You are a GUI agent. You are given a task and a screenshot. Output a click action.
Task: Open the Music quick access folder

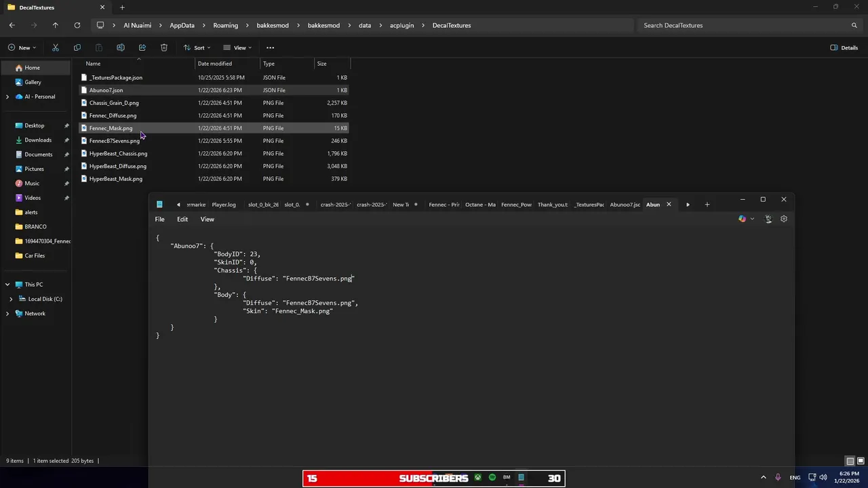coord(32,184)
